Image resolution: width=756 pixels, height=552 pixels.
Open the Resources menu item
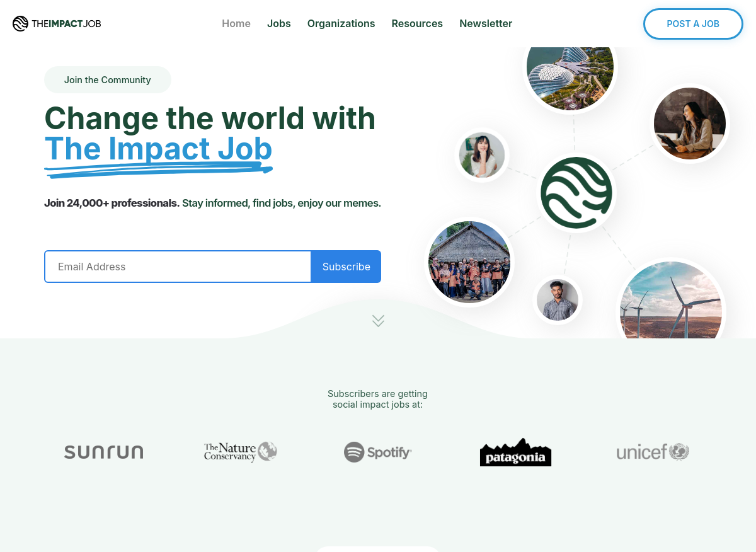pos(417,23)
